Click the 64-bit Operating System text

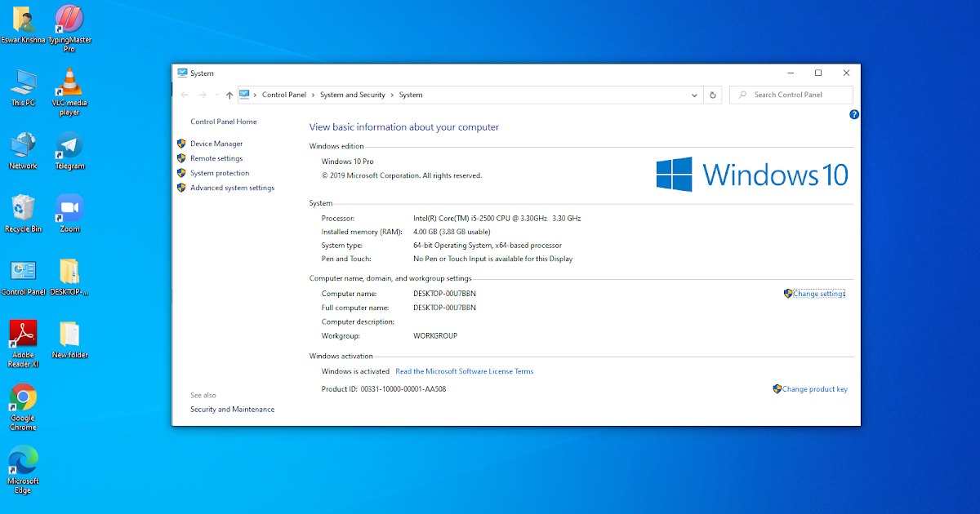click(488, 246)
